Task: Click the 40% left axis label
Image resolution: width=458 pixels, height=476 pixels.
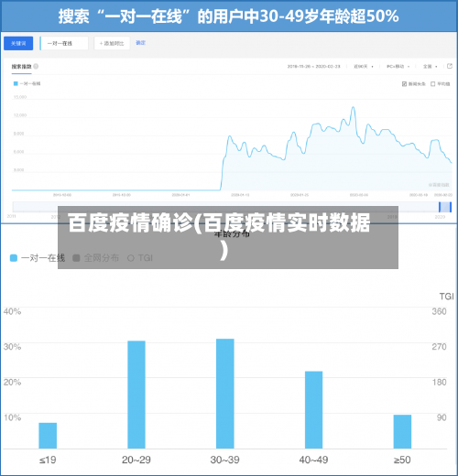Action: point(12,311)
